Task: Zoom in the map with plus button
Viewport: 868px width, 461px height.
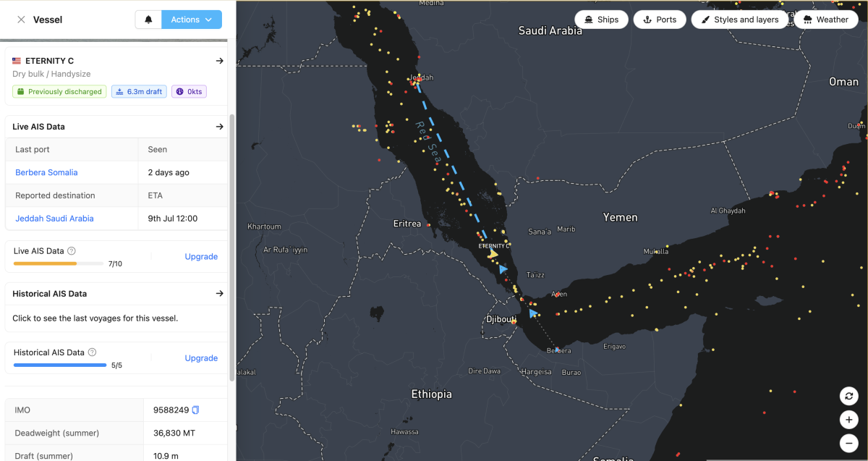Action: click(849, 420)
